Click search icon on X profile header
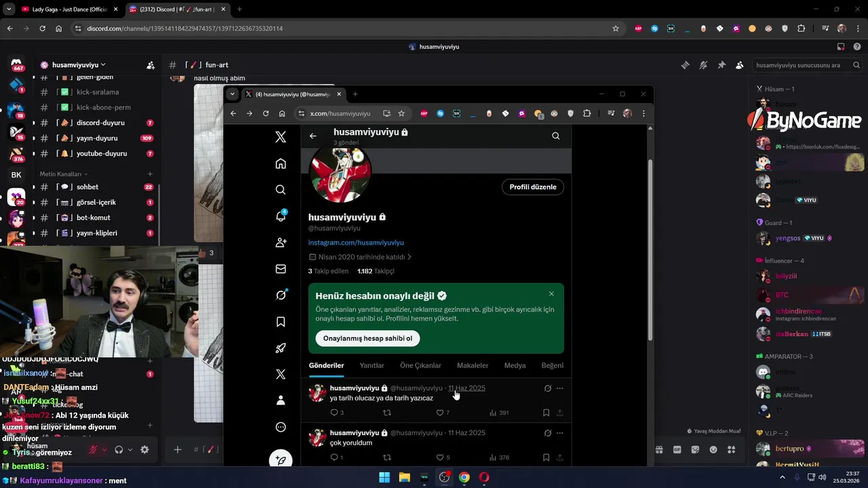The width and height of the screenshot is (868, 488). pos(556,136)
